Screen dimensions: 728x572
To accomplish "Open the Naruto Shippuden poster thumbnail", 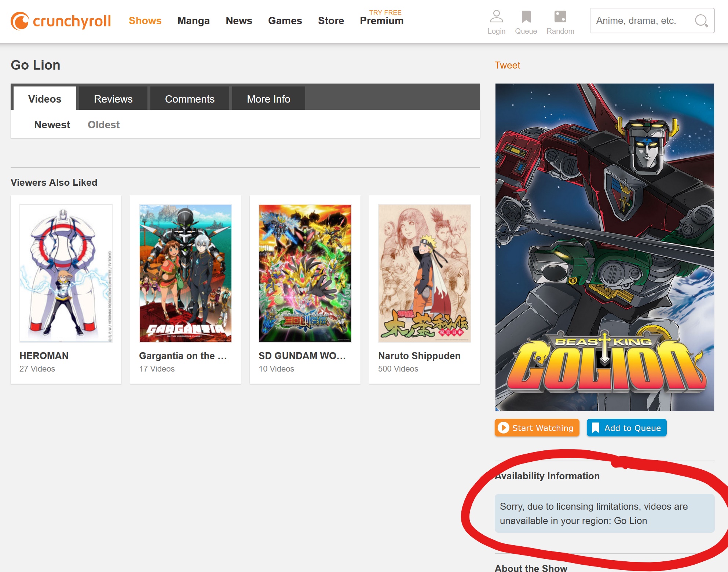I will coord(425,273).
